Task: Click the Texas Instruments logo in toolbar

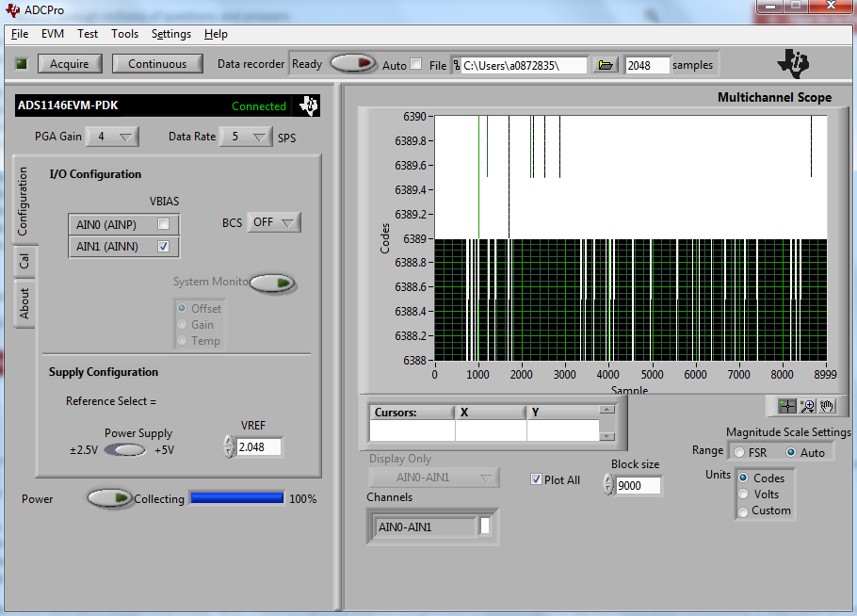Action: (793, 63)
